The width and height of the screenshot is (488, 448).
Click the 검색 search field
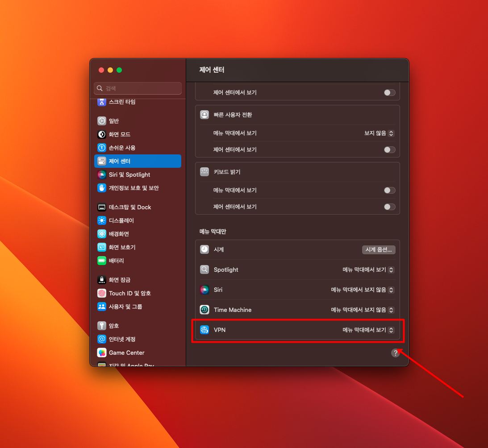[x=138, y=88]
